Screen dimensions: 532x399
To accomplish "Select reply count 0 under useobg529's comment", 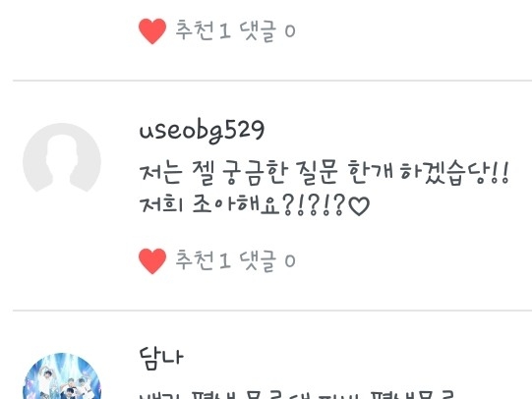I will [290, 261].
